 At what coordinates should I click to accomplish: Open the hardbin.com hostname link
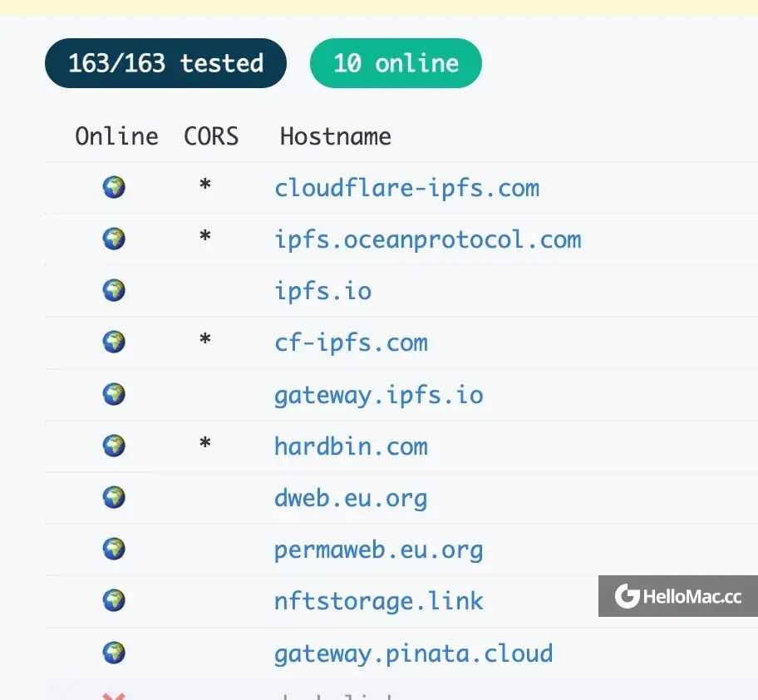coord(351,446)
